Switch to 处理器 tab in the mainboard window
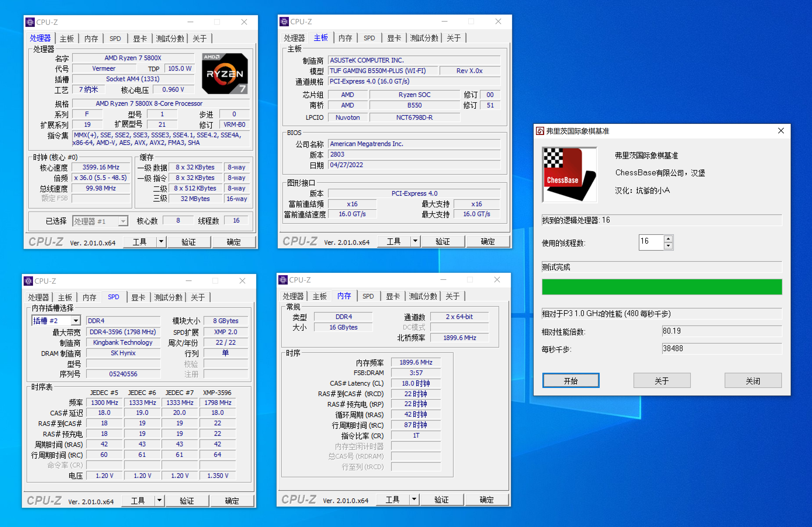 (294, 38)
